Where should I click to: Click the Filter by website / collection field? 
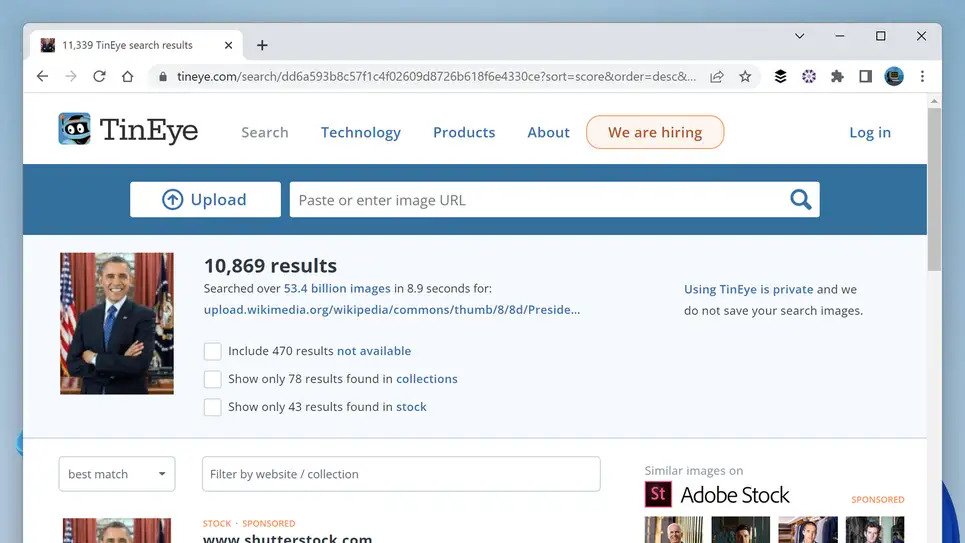click(401, 474)
